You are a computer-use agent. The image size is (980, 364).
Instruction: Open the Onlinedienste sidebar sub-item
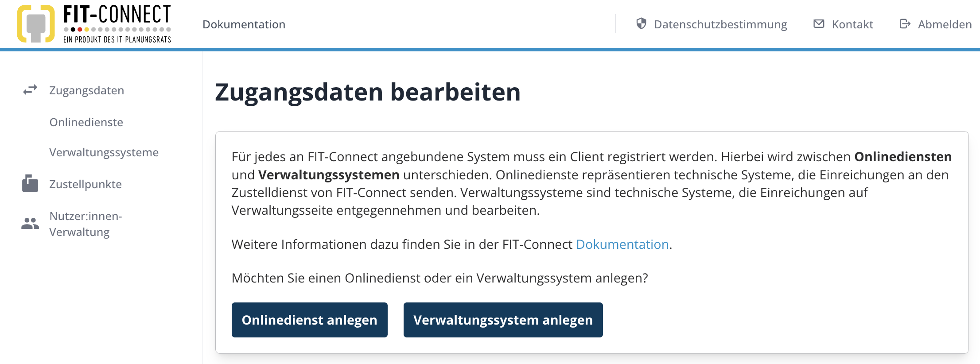click(86, 122)
